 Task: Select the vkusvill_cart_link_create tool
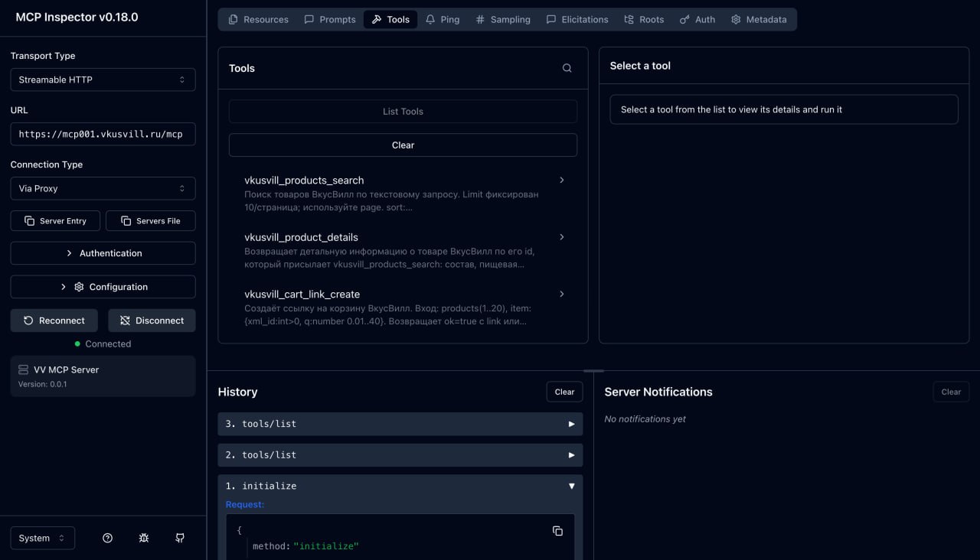pyautogui.click(x=302, y=295)
